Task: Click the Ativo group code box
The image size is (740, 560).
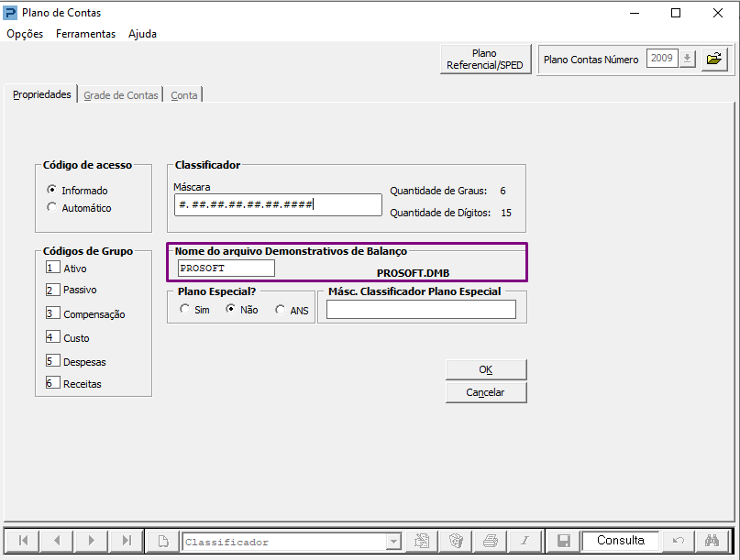Action: (52, 268)
